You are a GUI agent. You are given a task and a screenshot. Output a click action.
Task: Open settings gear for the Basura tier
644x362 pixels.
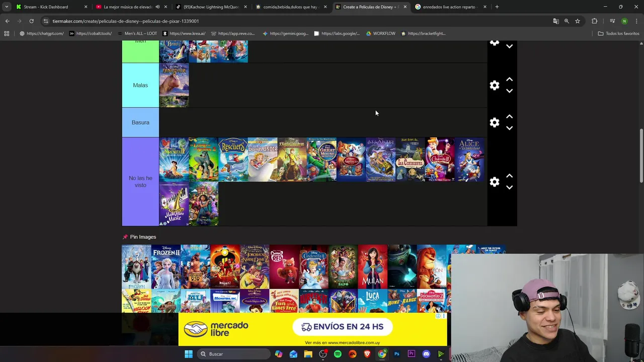(495, 122)
